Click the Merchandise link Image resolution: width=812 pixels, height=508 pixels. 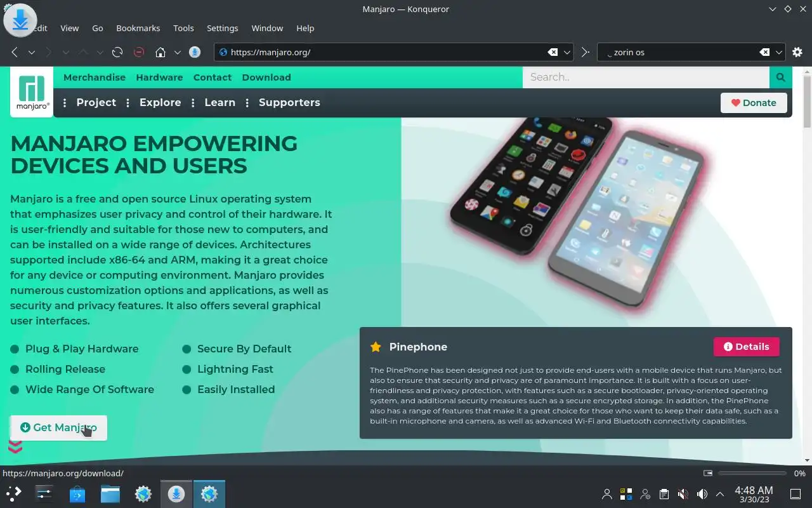[95, 77]
